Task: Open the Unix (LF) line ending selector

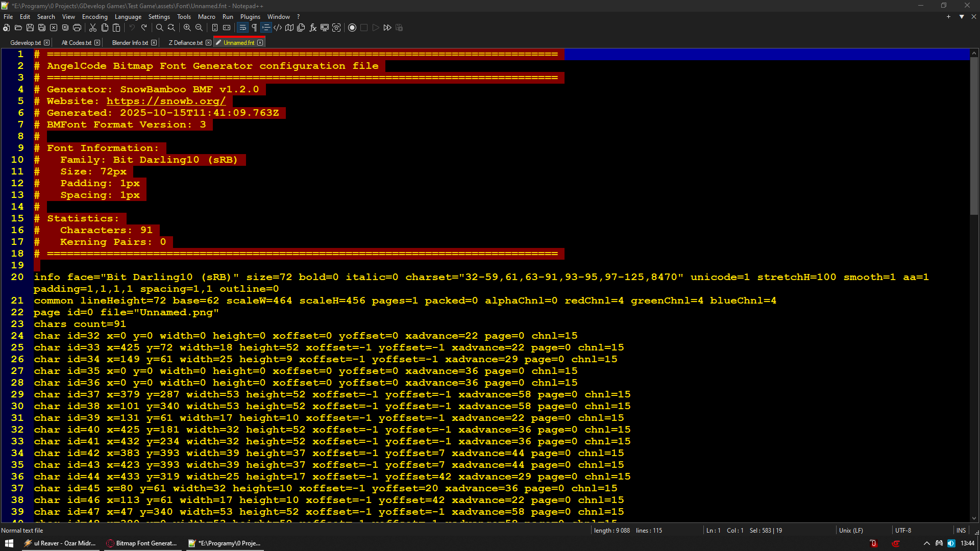Action: (x=851, y=531)
